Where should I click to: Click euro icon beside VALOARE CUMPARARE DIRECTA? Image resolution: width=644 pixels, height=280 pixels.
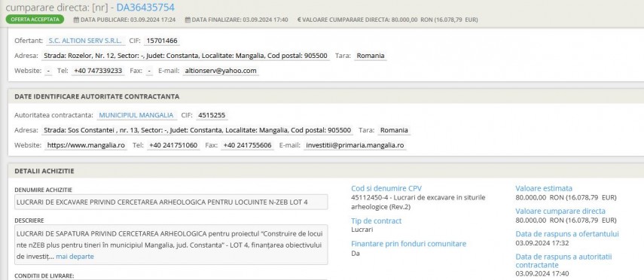click(x=299, y=20)
